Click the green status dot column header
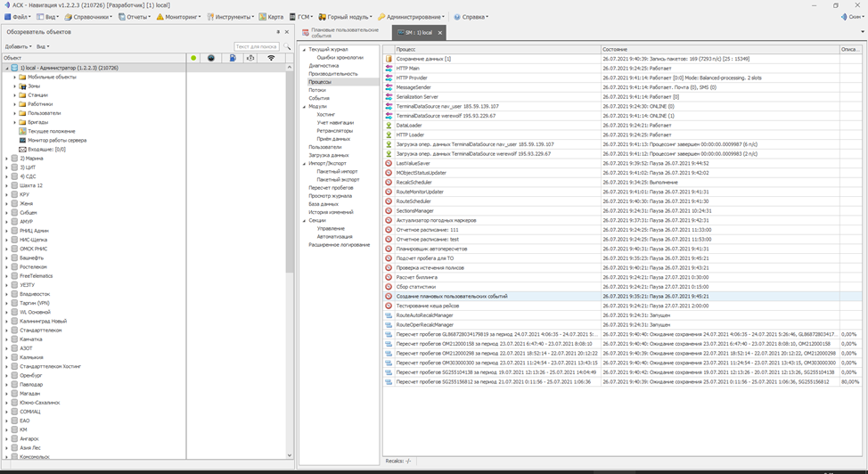The width and height of the screenshot is (868, 474). [193, 58]
